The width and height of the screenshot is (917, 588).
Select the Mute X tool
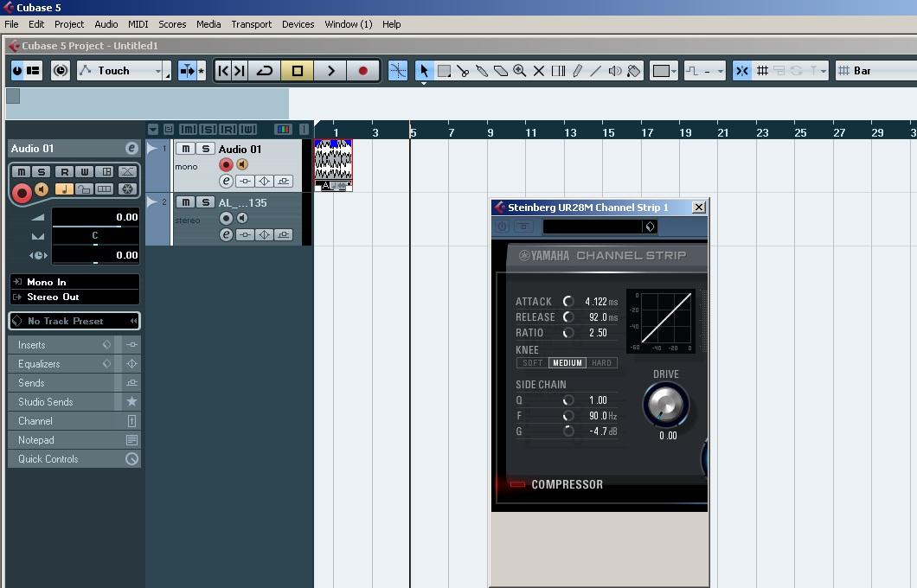(x=539, y=71)
